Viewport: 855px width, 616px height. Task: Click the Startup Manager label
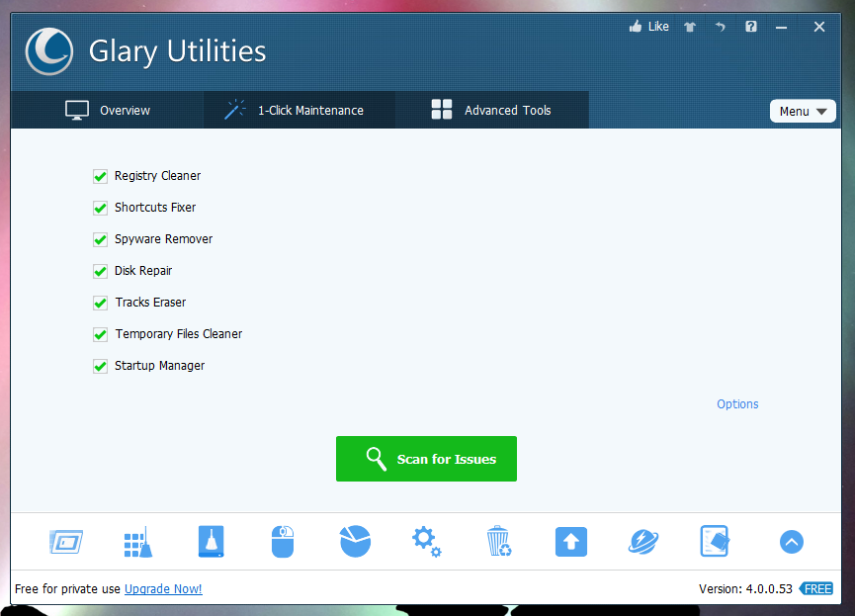(x=160, y=366)
